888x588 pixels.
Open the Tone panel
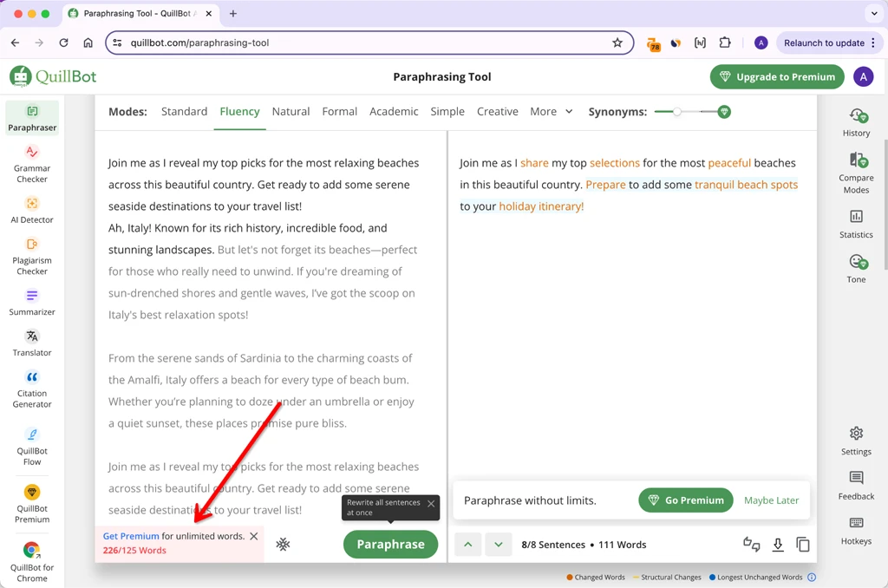[x=856, y=269]
